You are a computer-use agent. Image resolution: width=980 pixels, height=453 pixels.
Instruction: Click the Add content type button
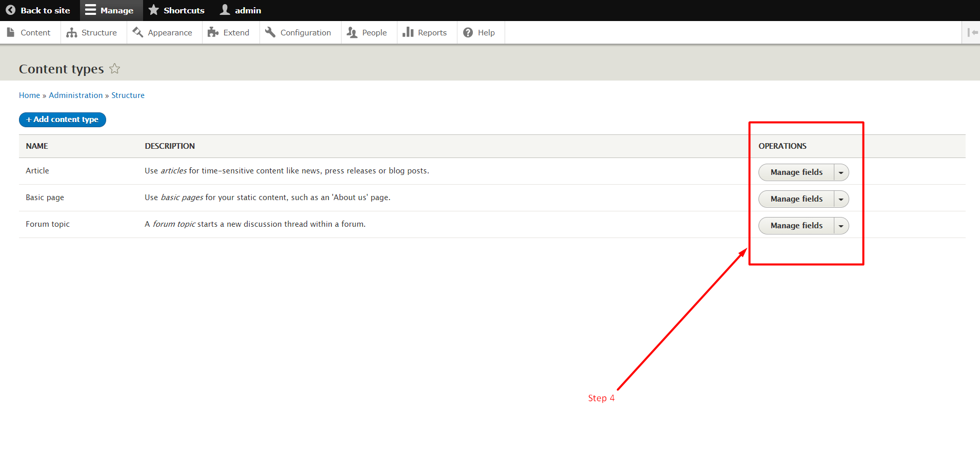point(63,120)
